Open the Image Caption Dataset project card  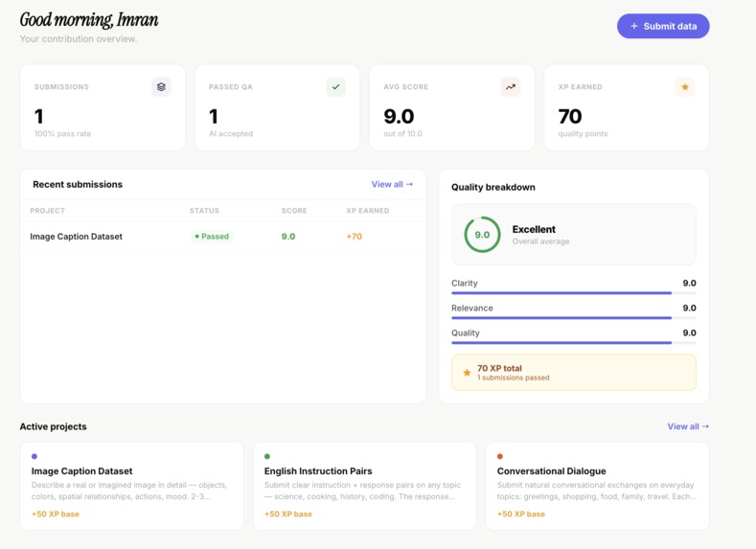(131, 486)
